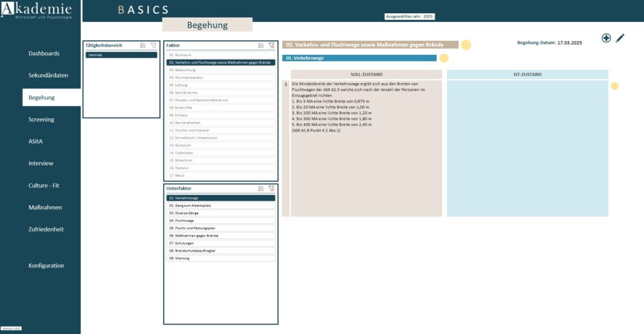Open the Konfiguration page

[x=46, y=265]
